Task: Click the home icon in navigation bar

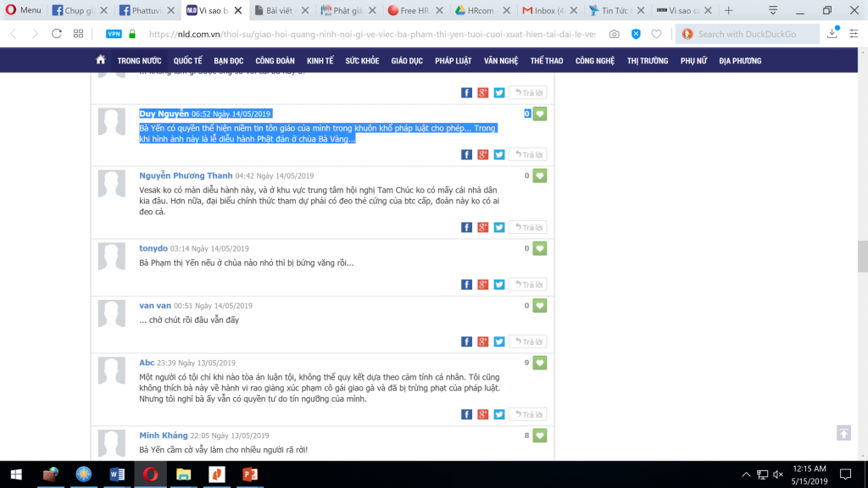Action: coord(101,60)
